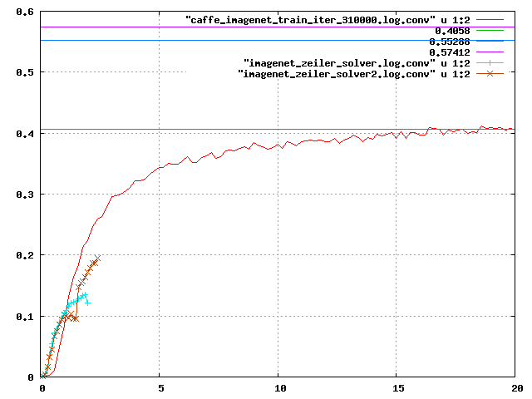This screenshot has height=399, width=532.
Task: Click the x-axis label 10
Action: 280,388
